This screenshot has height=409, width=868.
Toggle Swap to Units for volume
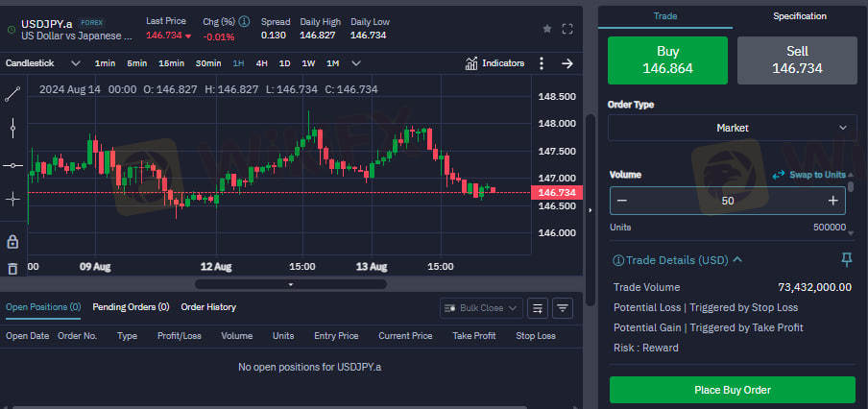(809, 175)
